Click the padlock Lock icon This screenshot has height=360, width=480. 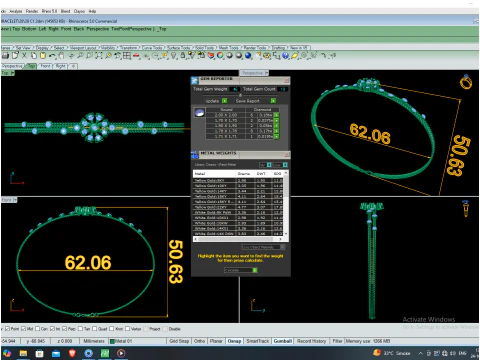coord(183,56)
